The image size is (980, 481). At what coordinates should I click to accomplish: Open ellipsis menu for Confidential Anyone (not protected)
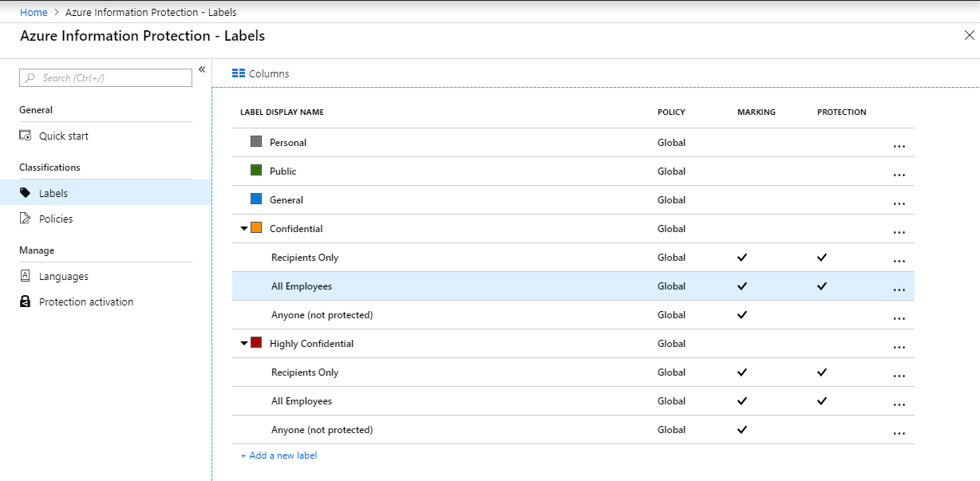point(899,318)
